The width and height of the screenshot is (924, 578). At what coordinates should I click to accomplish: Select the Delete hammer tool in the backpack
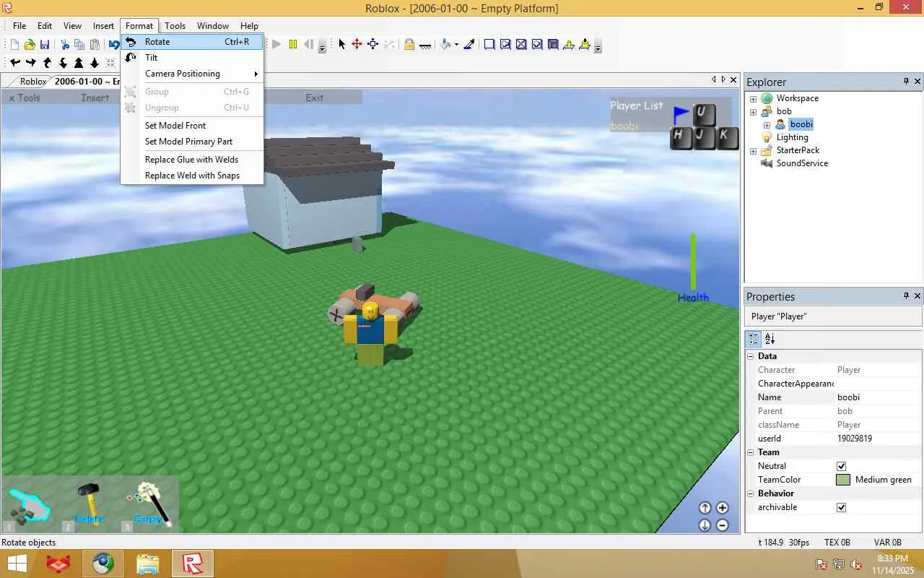[90, 504]
